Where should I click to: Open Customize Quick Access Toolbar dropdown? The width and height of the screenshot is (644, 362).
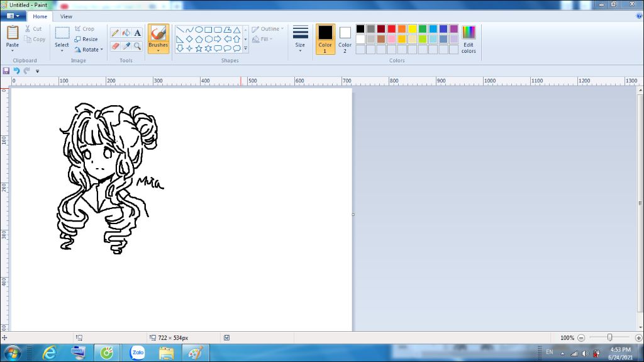tap(37, 71)
